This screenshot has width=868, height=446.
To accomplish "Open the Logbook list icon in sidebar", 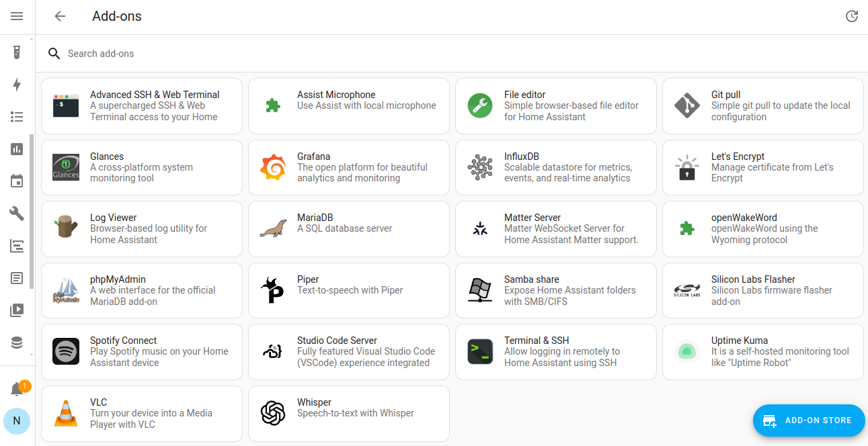I will [x=17, y=117].
